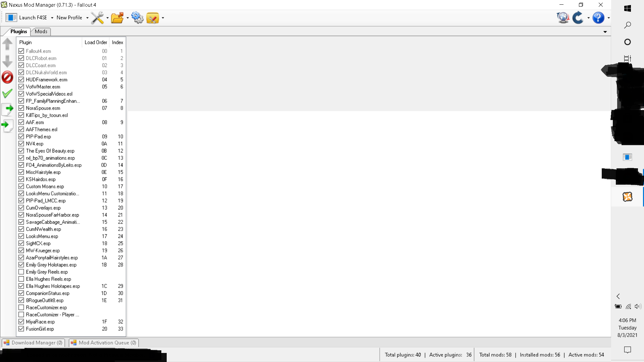This screenshot has width=644, height=362.
Task: Open the settings gears icon
Action: [x=137, y=18]
